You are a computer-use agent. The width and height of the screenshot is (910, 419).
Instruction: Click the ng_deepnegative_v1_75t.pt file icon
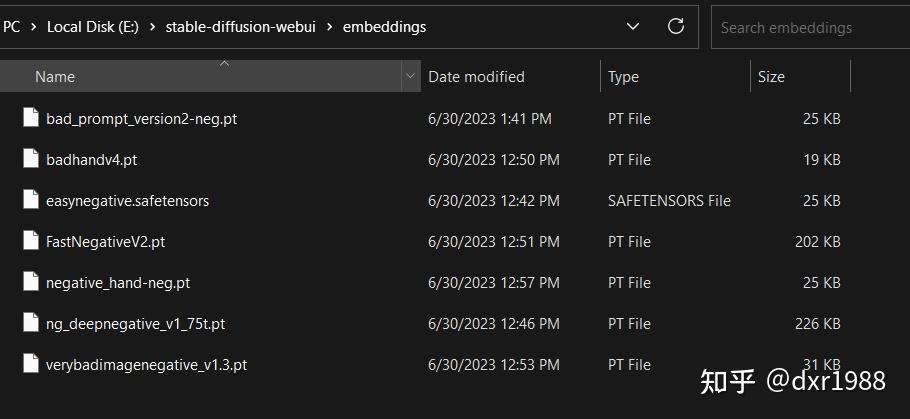[30, 324]
